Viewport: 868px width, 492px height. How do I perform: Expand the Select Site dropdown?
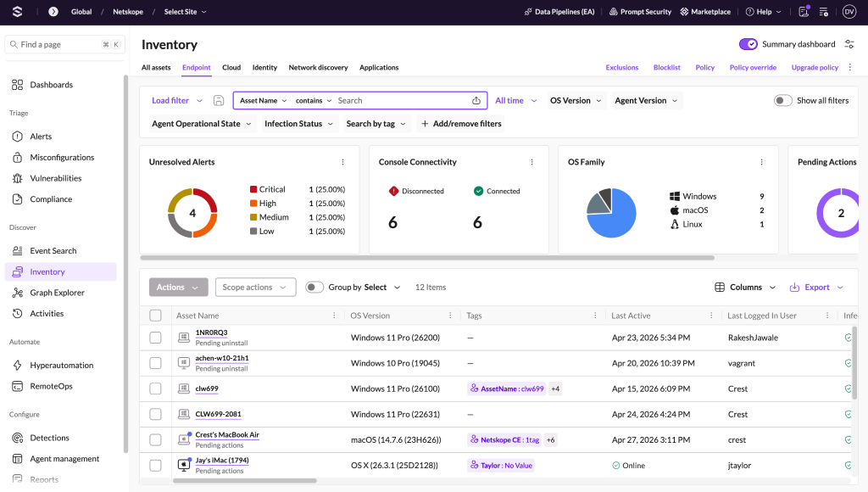tap(185, 12)
